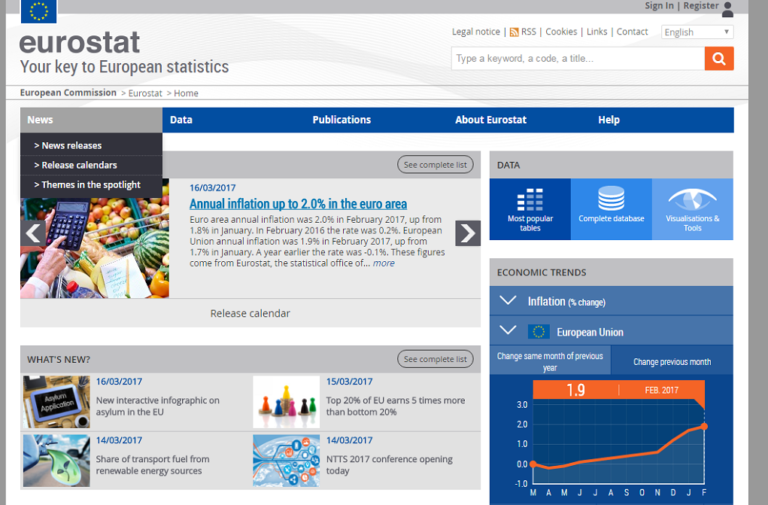Select Release calendars submenu item

[91, 165]
